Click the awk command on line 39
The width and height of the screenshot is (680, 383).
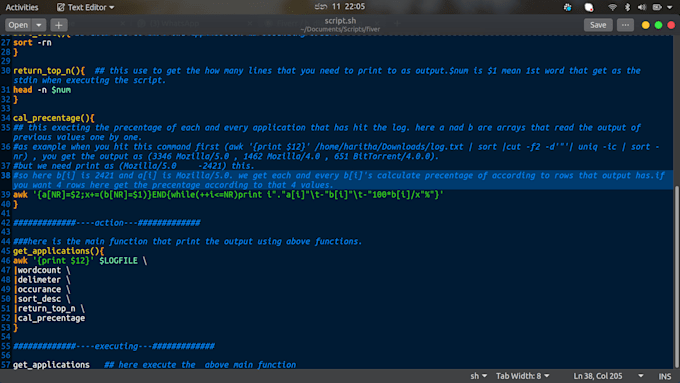click(x=228, y=195)
